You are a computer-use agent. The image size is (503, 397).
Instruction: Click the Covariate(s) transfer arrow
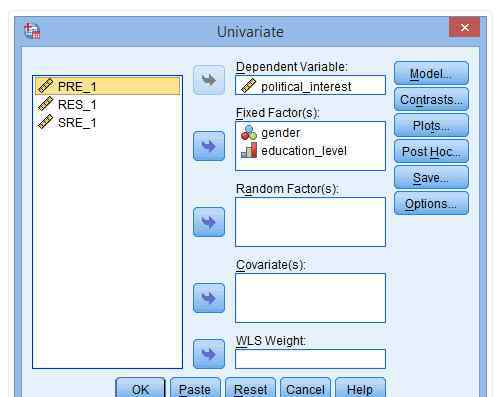[x=209, y=298]
